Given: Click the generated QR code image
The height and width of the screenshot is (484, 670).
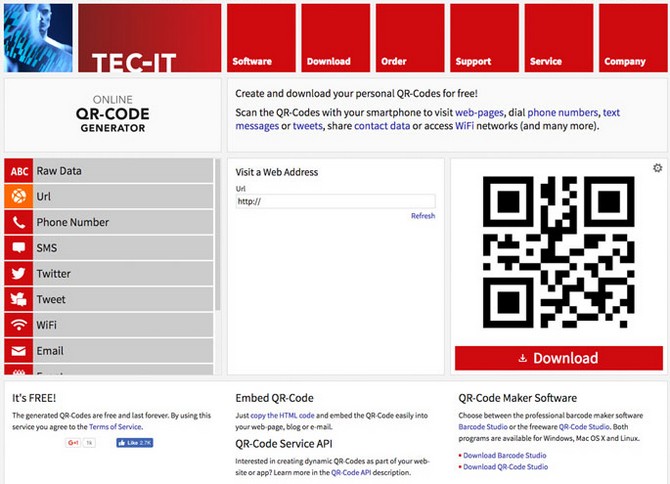Looking at the screenshot, I should (x=558, y=252).
